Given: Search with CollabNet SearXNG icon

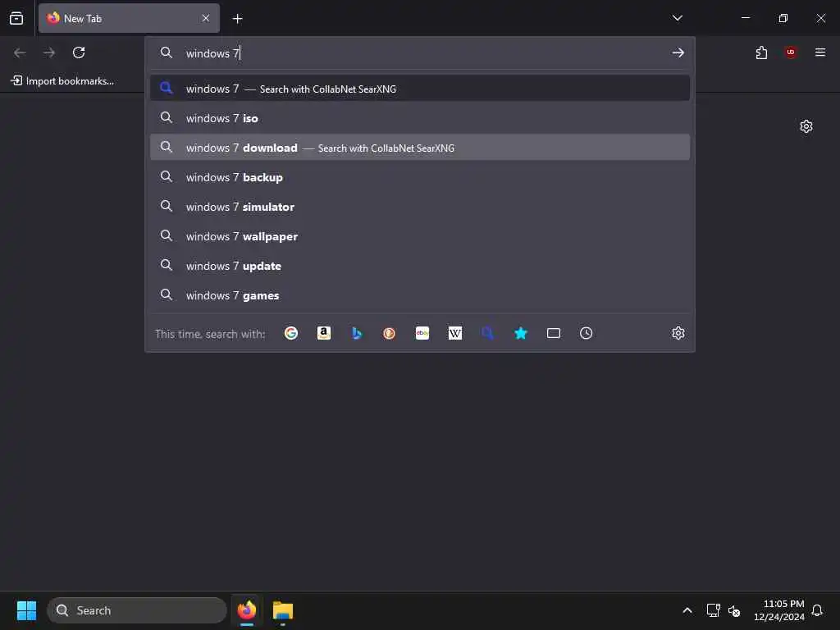Looking at the screenshot, I should pyautogui.click(x=487, y=333).
